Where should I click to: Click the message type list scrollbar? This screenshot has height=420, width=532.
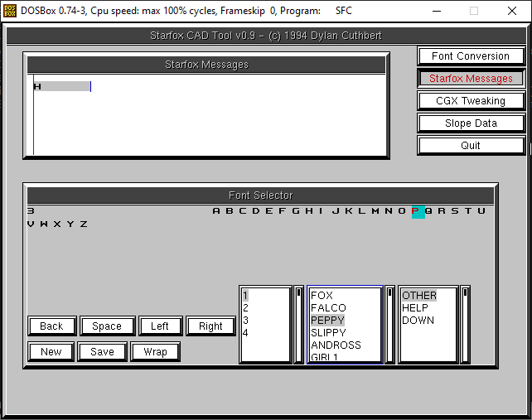(465, 325)
